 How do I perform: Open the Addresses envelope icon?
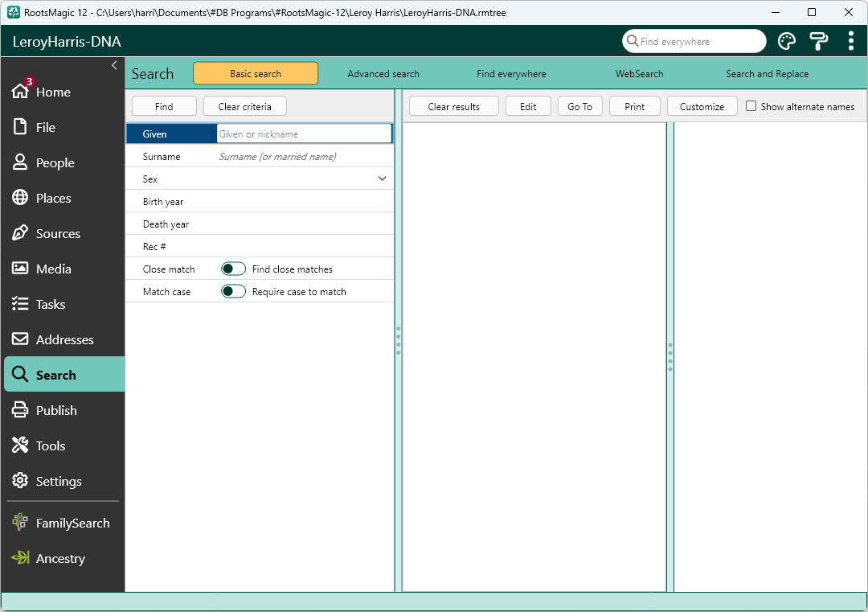(x=20, y=339)
